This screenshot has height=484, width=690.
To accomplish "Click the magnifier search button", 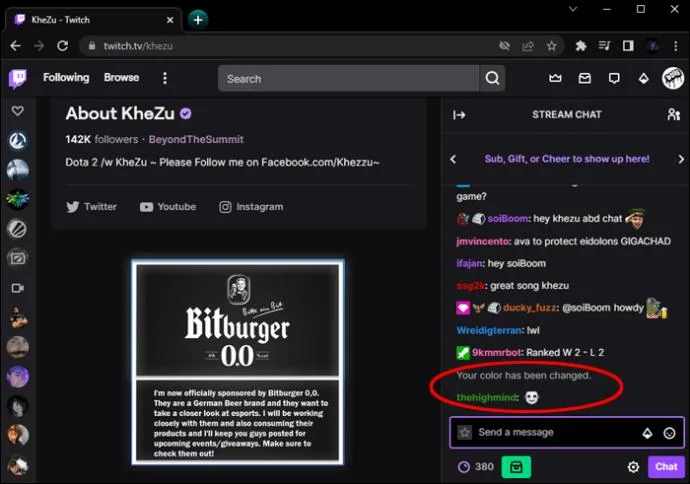I will point(492,79).
